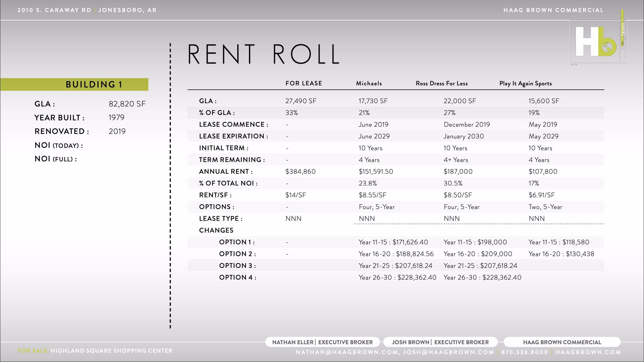This screenshot has height=362, width=644.
Task: Click the phone number 870.336.8000
Action: pos(525,352)
